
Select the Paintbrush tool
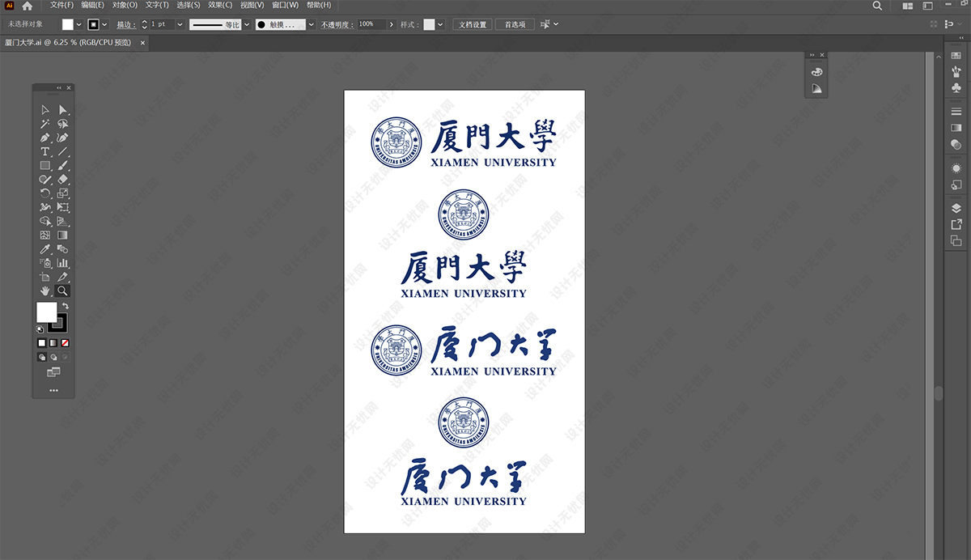click(63, 166)
